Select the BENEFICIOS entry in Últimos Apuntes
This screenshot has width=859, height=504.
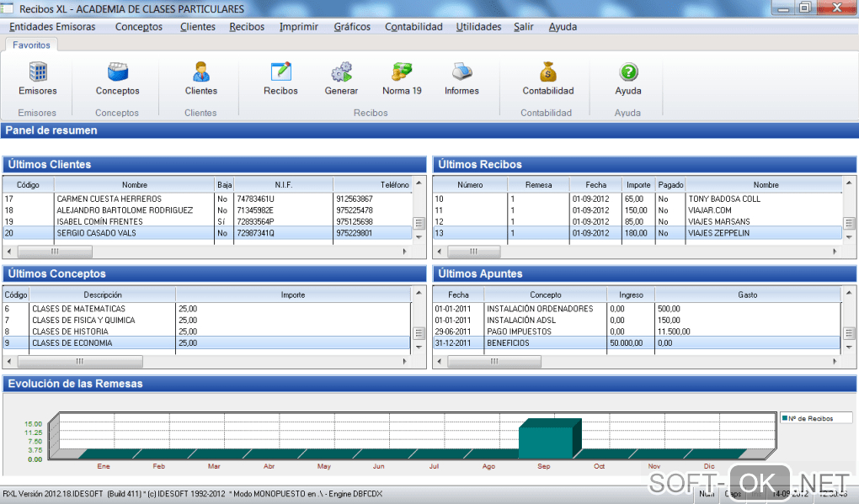coord(508,343)
